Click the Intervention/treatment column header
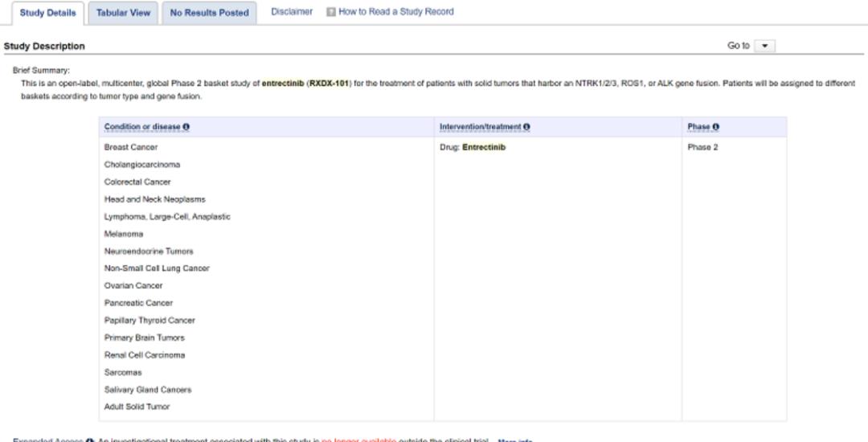 tap(480, 127)
